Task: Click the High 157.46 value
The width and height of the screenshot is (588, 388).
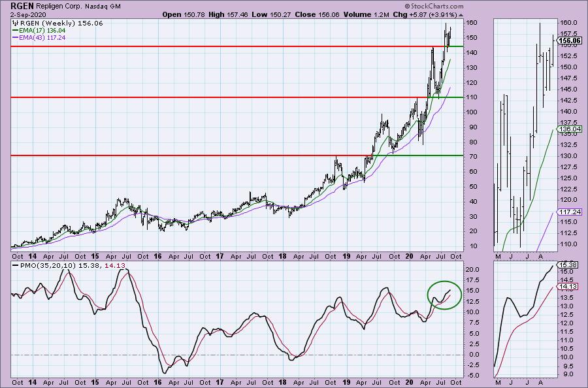Action: click(x=229, y=14)
